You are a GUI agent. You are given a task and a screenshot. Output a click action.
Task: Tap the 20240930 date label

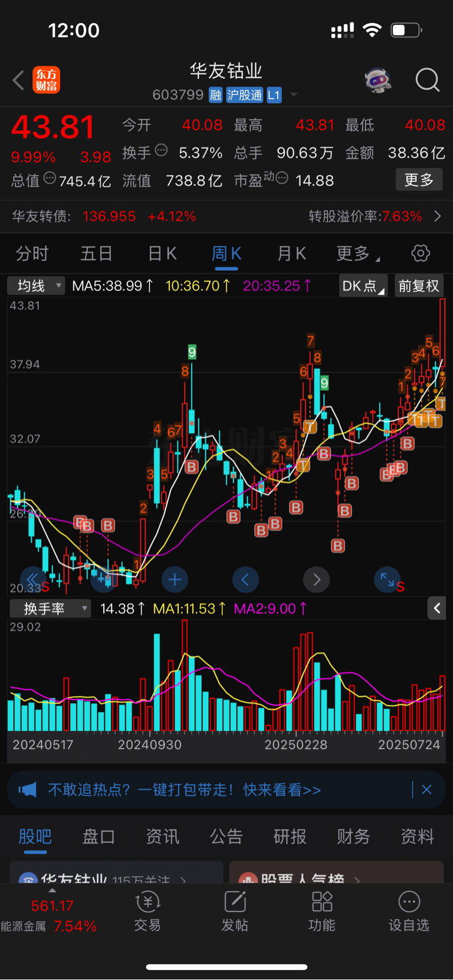(x=150, y=745)
